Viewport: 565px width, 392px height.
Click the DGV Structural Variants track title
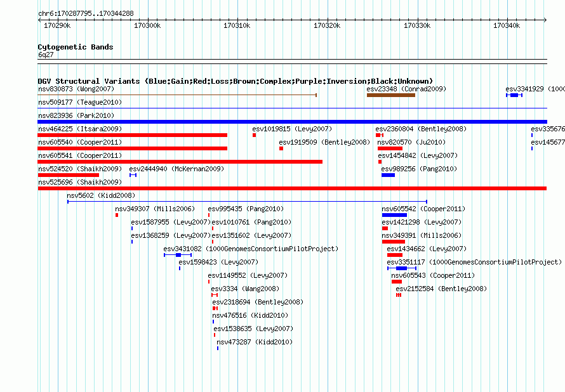coord(236,81)
